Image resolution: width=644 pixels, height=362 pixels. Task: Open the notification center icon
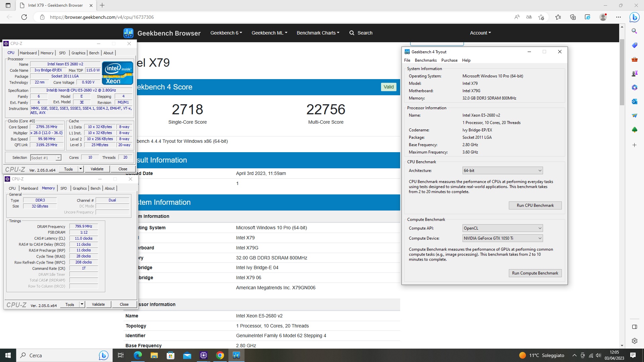click(x=633, y=355)
